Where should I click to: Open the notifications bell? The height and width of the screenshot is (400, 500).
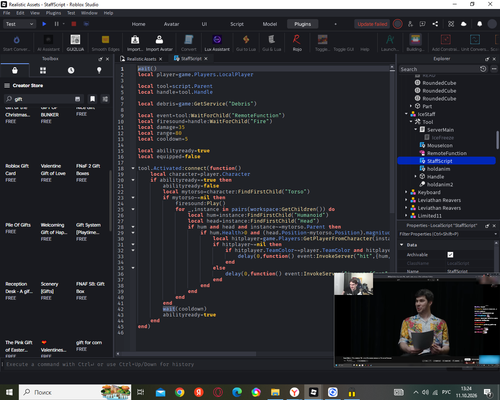point(479,24)
